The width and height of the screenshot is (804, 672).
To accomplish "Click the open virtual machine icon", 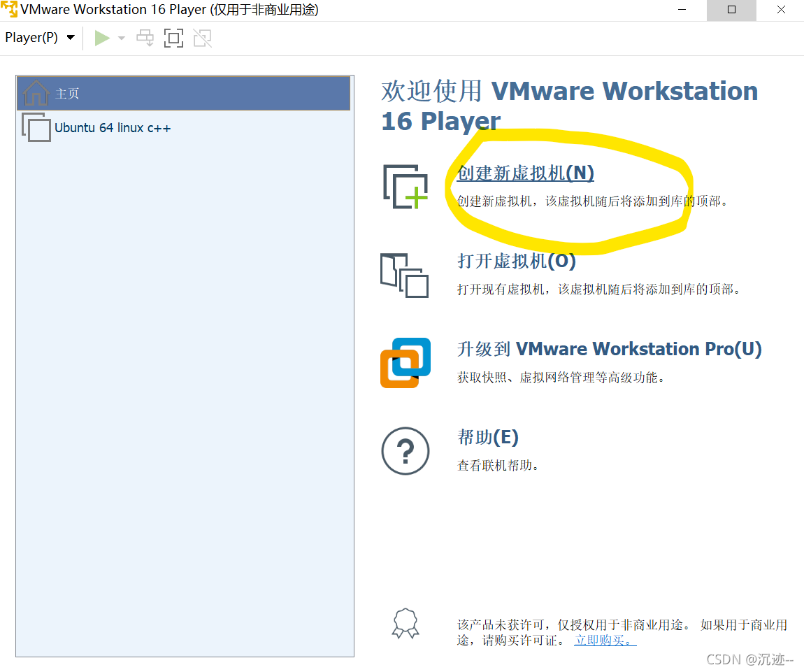I will tap(405, 276).
